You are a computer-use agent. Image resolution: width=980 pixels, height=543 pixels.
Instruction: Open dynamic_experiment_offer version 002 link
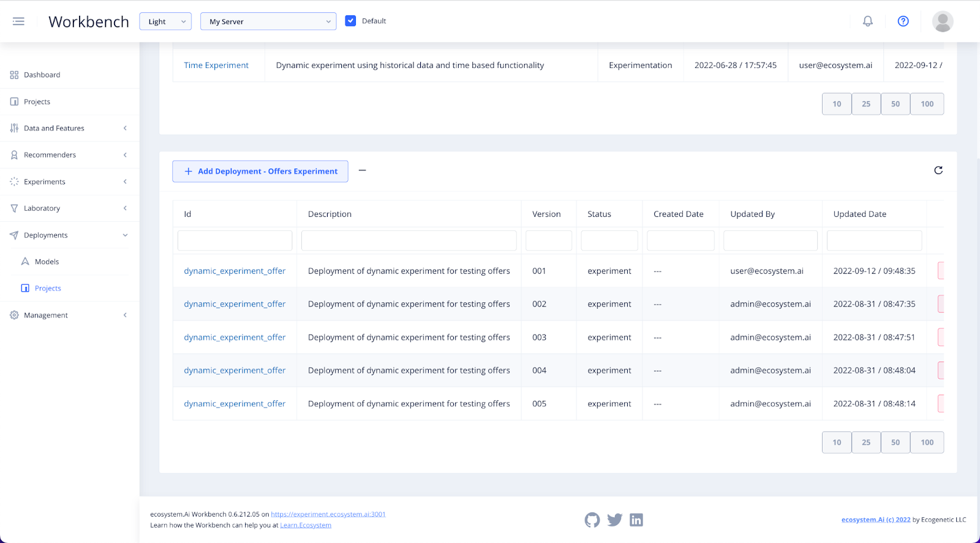235,304
